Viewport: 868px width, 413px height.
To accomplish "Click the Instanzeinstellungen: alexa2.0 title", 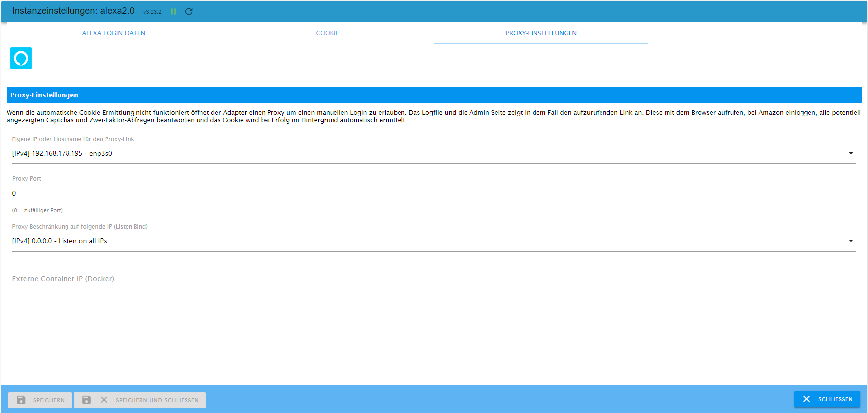I will tap(73, 11).
